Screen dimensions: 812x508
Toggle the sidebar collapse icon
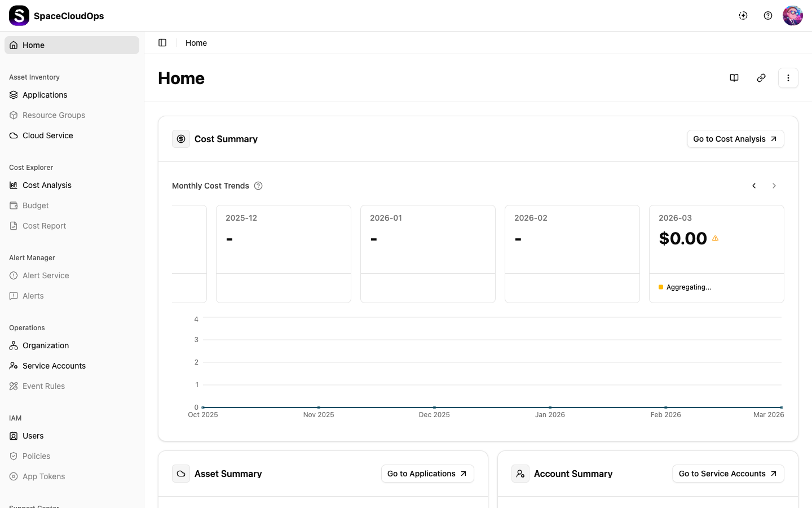162,43
